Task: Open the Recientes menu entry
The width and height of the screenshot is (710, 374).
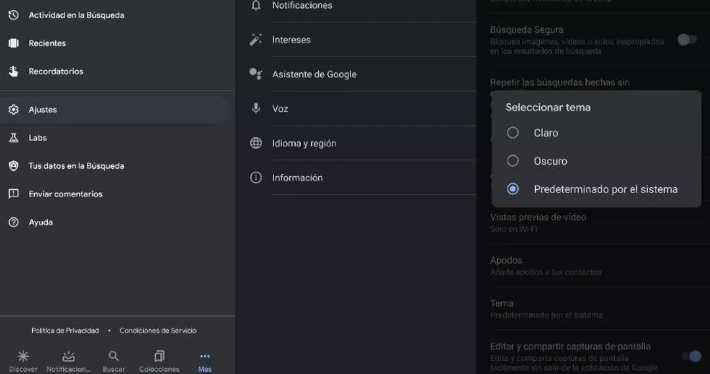Action: [x=117, y=43]
